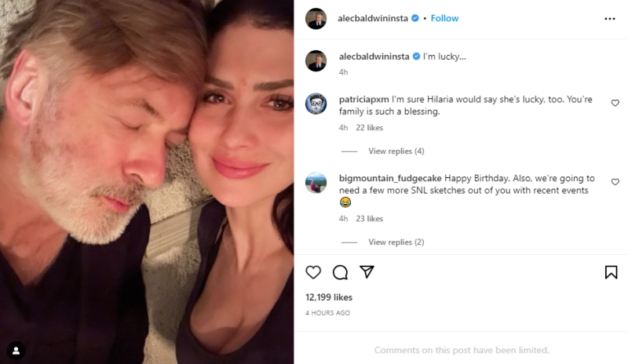Screen dimensions: 628x364
Task: Share post via paper plane icon
Action: click(367, 272)
